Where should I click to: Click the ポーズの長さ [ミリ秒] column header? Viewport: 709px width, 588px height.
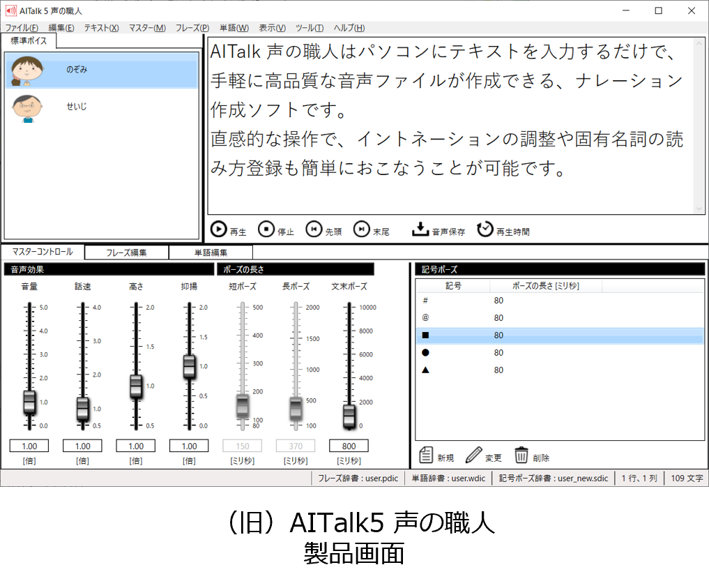point(546,286)
